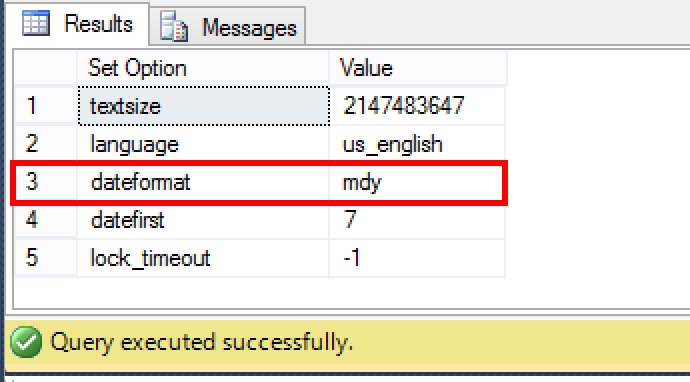Click the Results grid icon

pos(36,23)
